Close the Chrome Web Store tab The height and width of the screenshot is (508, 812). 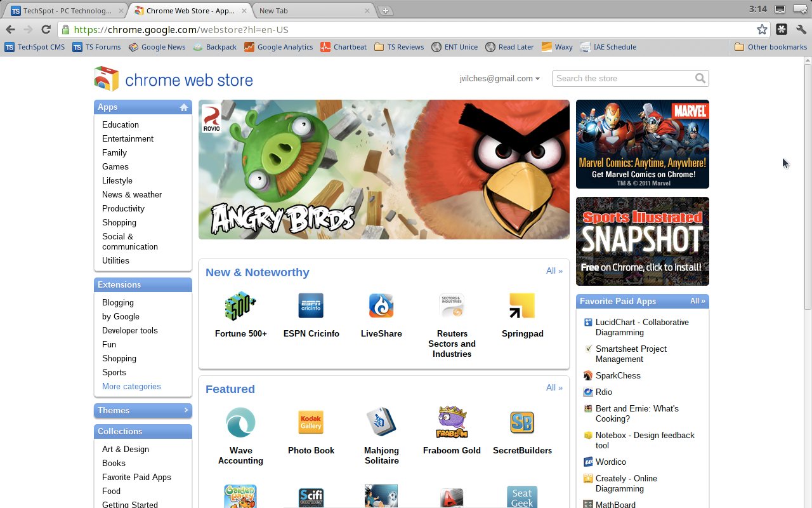coord(244,11)
